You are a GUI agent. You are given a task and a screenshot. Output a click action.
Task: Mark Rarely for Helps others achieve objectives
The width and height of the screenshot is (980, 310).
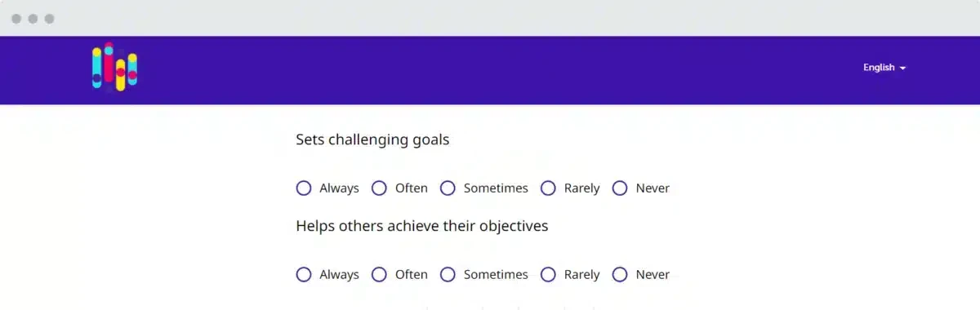(548, 275)
